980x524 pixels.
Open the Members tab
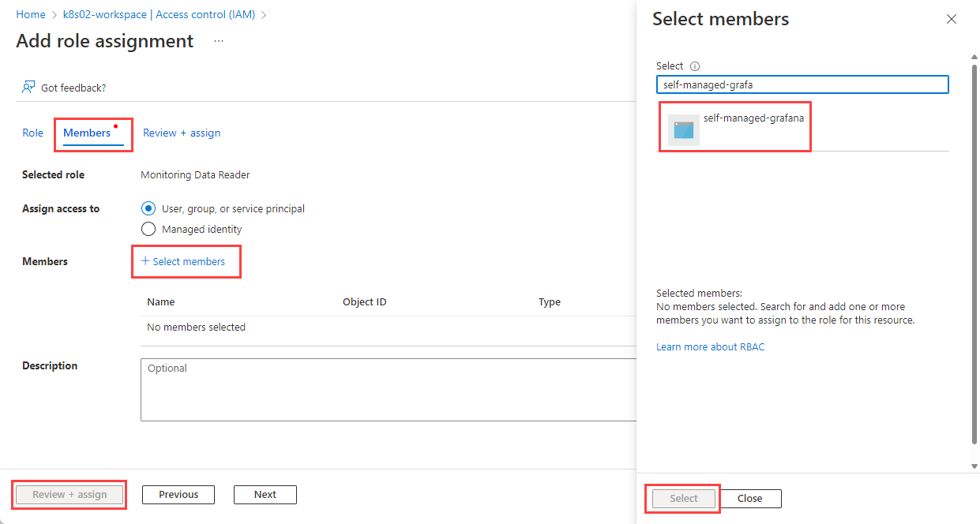(x=87, y=133)
